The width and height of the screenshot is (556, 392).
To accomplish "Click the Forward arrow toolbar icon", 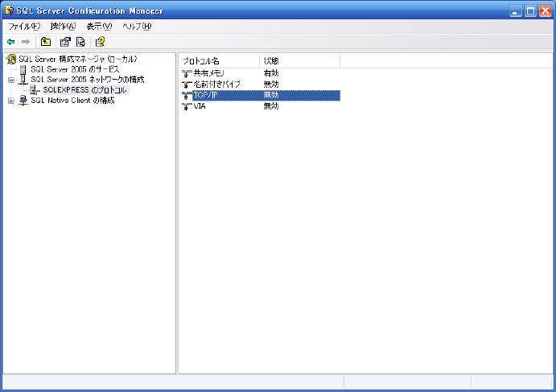I will point(26,42).
